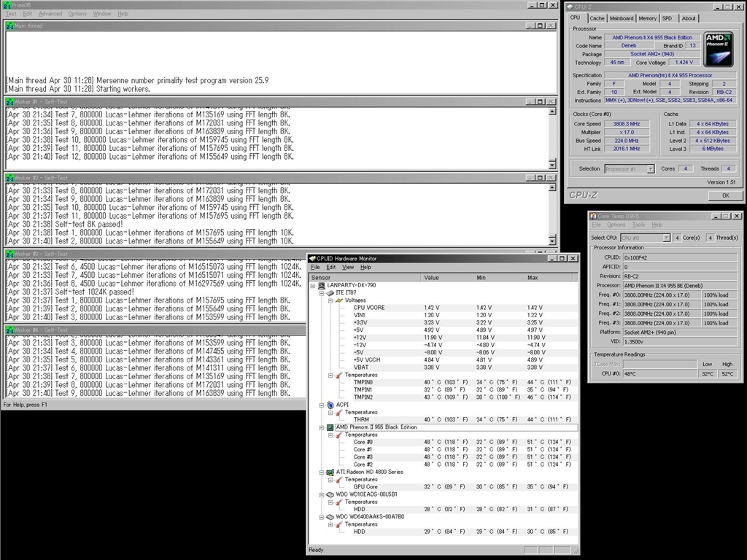Screen dimensions: 747x560
Task: Click the ATI Radeon HD 4800 card icon
Action: 330,472
